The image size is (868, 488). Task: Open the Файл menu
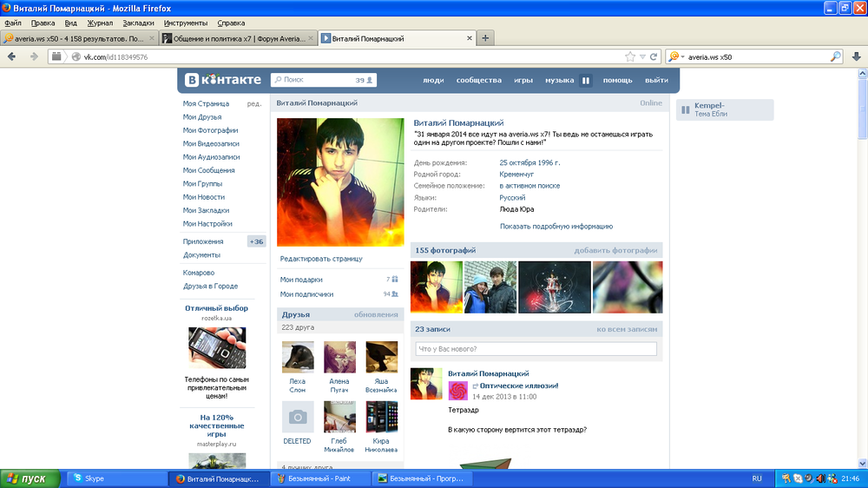coord(13,23)
